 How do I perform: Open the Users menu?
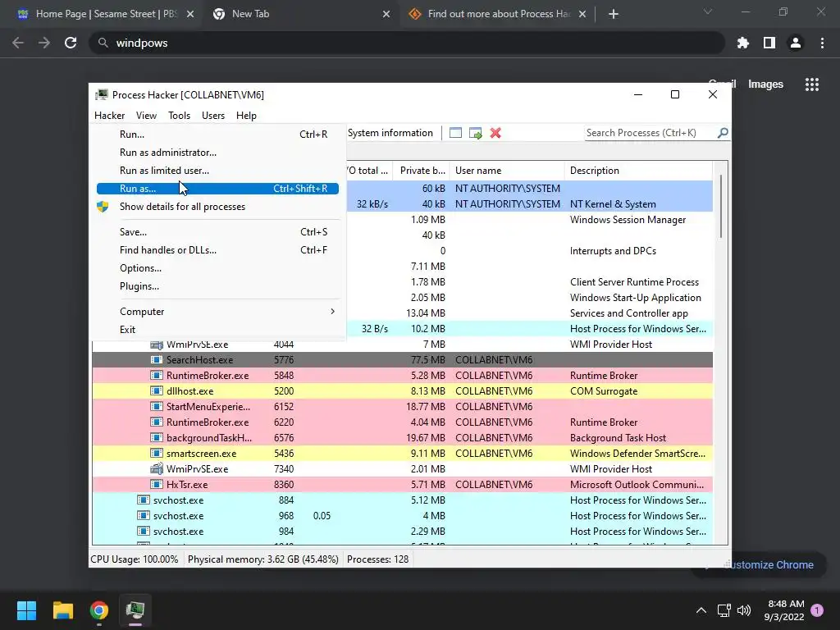coord(213,116)
